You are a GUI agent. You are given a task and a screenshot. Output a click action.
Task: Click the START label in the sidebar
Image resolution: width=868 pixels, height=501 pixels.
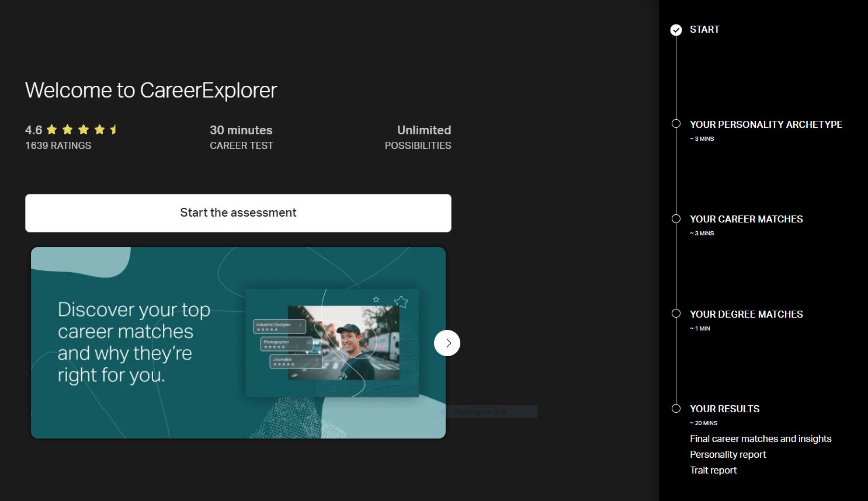704,29
